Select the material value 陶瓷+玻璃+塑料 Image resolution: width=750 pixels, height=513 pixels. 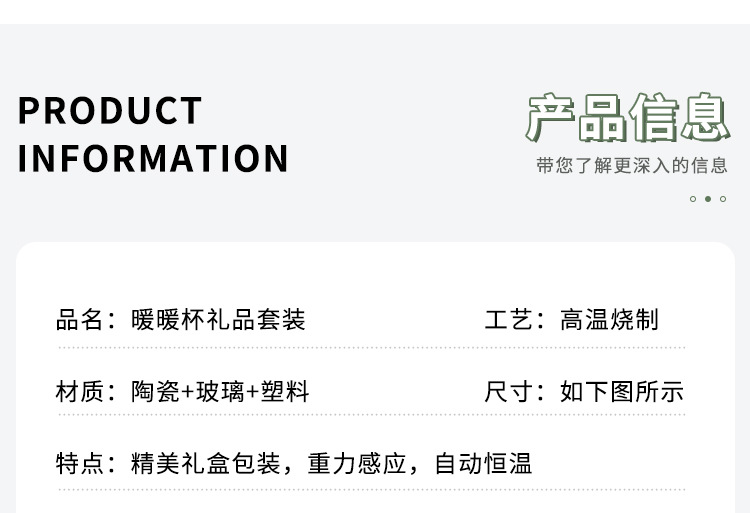(220, 391)
